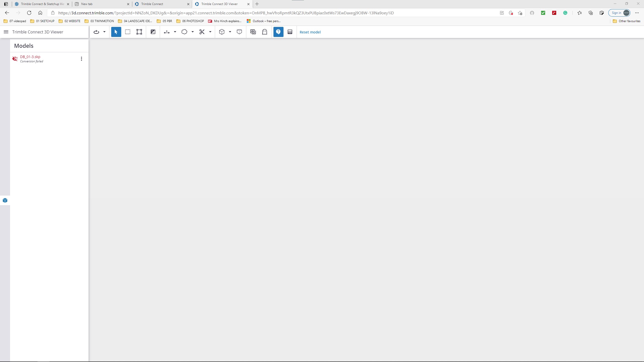
Task: Toggle the add/remove selection mode icon
Action: coord(153,32)
